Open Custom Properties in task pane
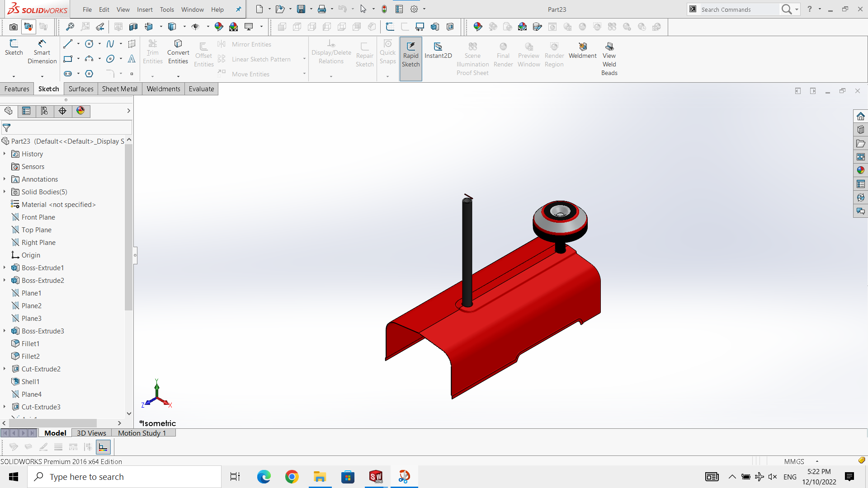868x488 pixels. (x=860, y=184)
